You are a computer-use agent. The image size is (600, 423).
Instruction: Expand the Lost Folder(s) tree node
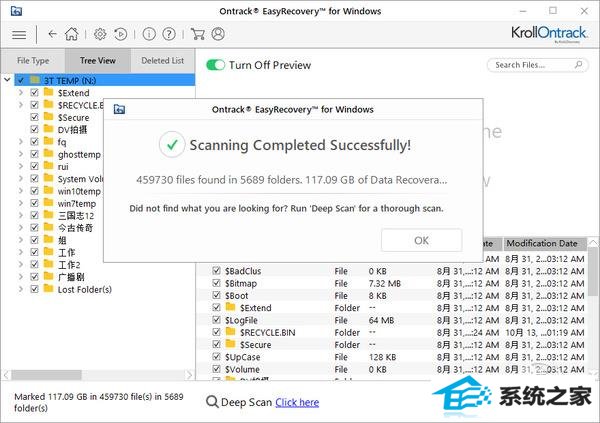pos(21,289)
